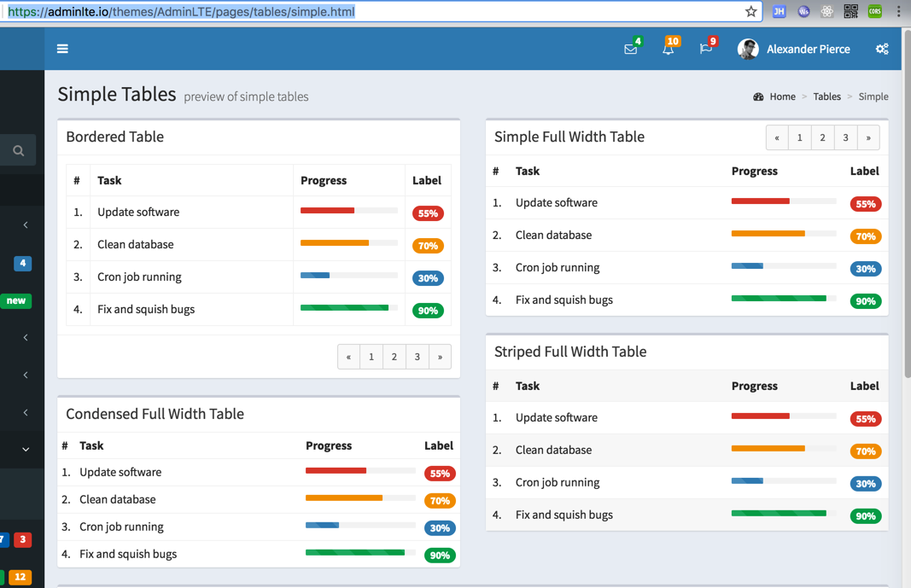
Task: Select page 2 in Simple Full Width Table
Action: point(823,137)
